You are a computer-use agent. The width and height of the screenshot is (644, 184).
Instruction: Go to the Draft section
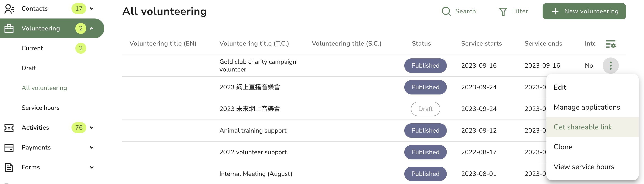tap(29, 68)
